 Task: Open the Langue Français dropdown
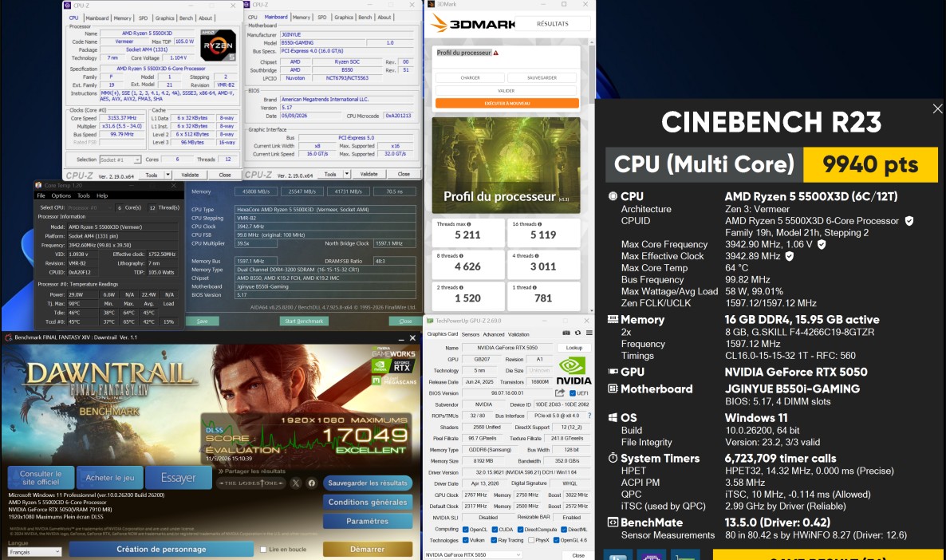click(34, 551)
